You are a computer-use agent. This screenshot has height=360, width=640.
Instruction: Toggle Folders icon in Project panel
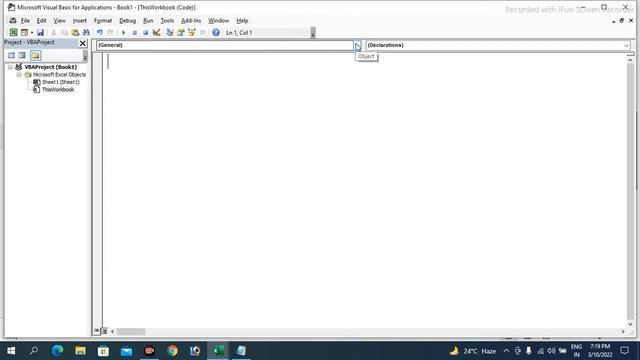point(36,55)
